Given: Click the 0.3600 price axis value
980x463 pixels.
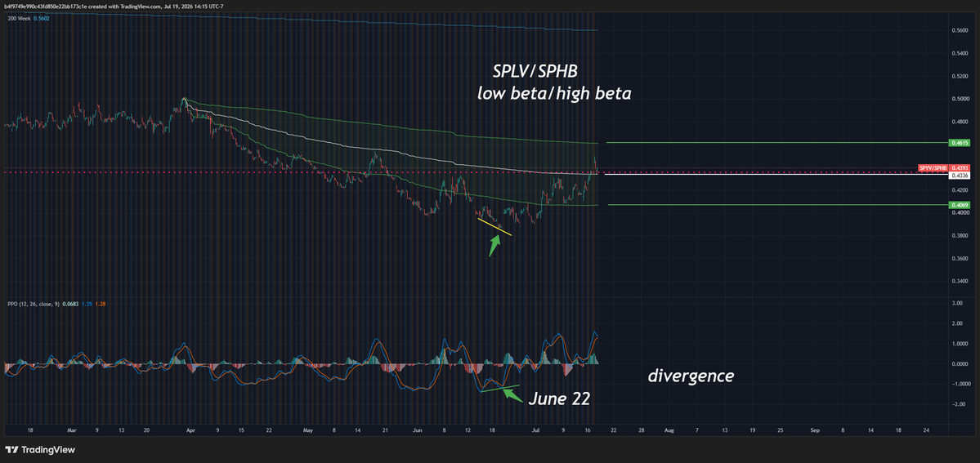Looking at the screenshot, I should coord(960,259).
